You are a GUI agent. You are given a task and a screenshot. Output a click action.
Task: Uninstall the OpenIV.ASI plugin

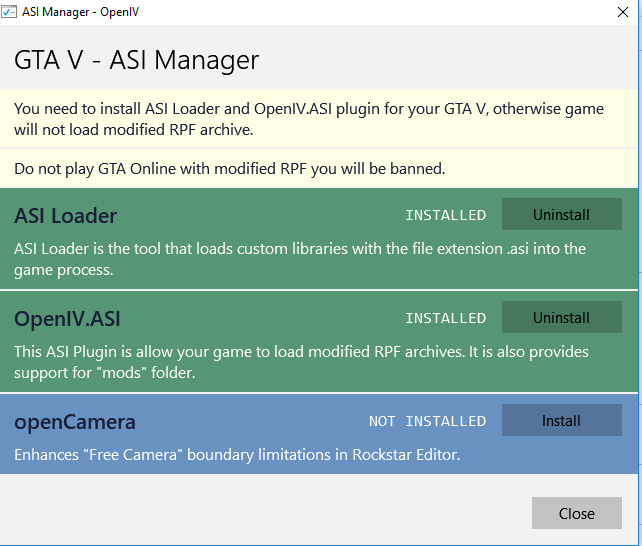coord(561,318)
